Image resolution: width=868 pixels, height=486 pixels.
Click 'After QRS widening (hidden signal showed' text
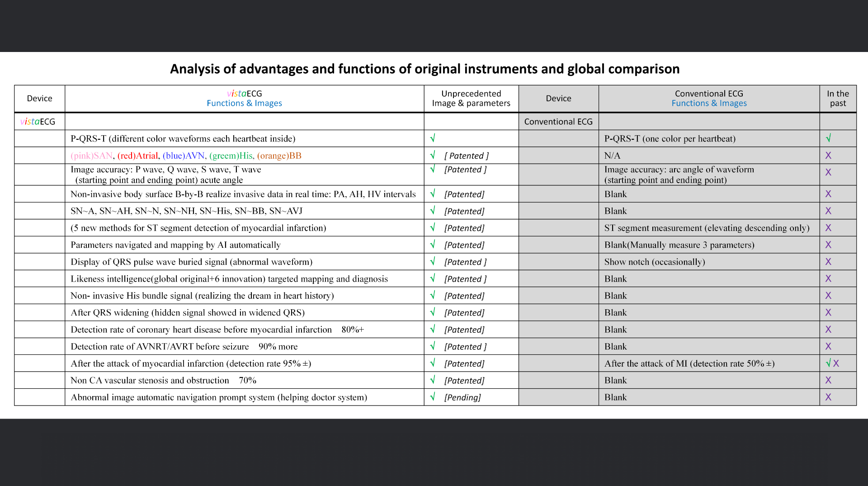[x=188, y=313]
